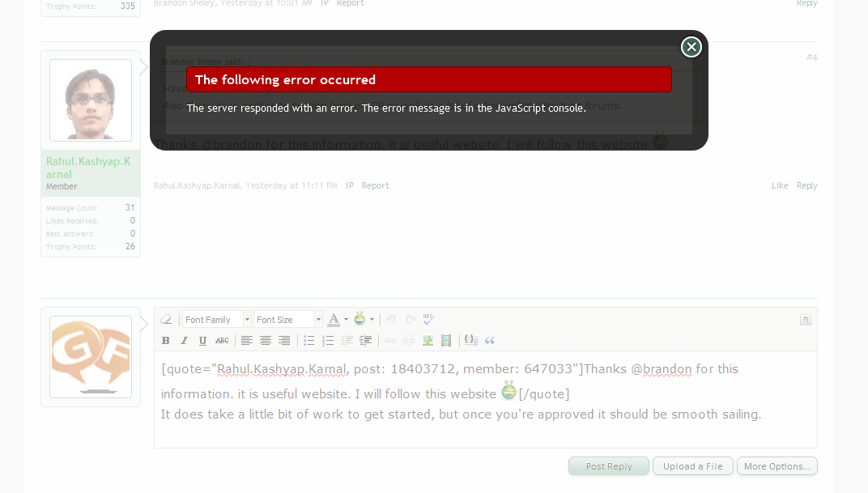The height and width of the screenshot is (493, 868).
Task: Click IP link on Rahul.Kashyap.Karnal's post
Action: [x=350, y=185]
